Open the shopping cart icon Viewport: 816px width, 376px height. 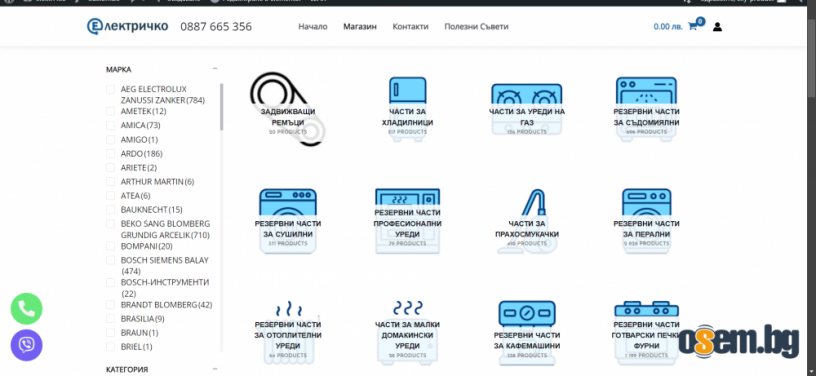point(692,27)
